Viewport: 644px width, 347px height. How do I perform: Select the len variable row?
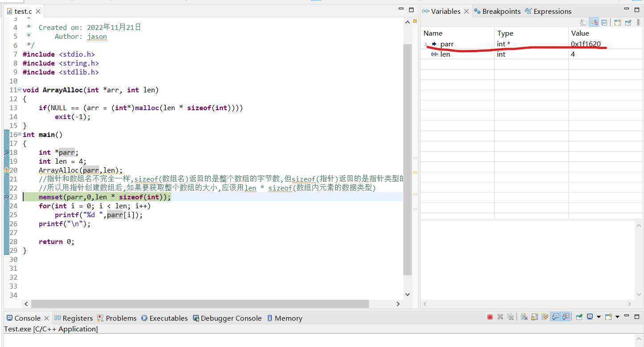click(x=532, y=54)
